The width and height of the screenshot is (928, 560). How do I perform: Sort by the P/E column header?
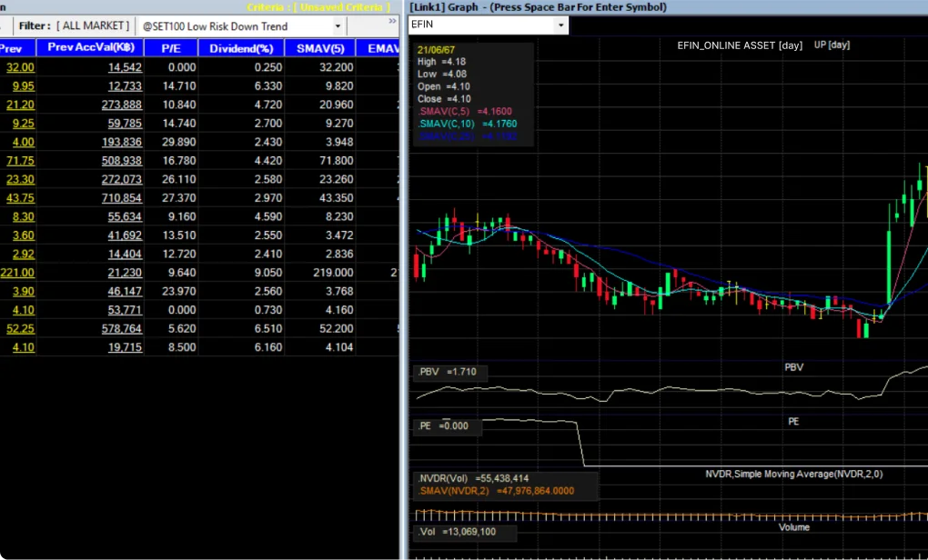click(171, 48)
